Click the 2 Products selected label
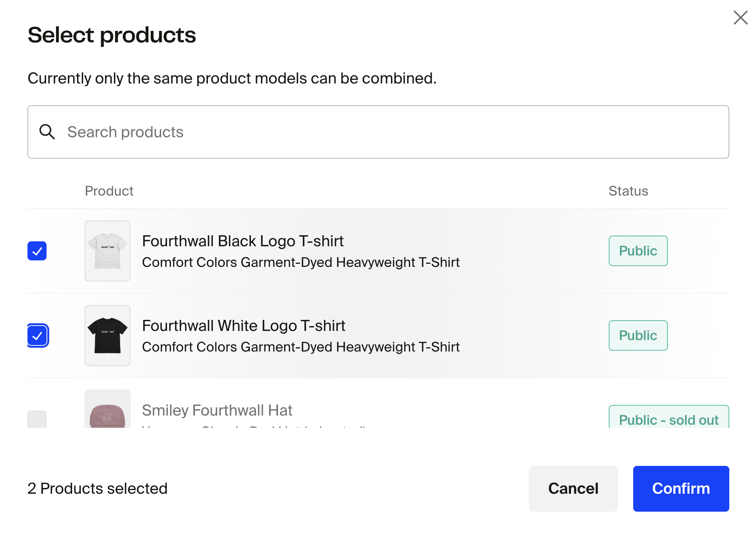This screenshot has width=756, height=533. 98,488
